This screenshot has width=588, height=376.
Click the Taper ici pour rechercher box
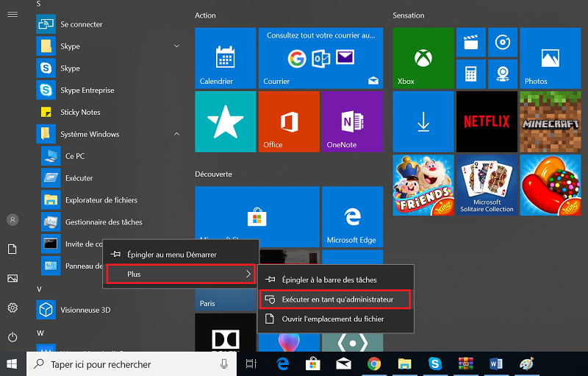132,364
